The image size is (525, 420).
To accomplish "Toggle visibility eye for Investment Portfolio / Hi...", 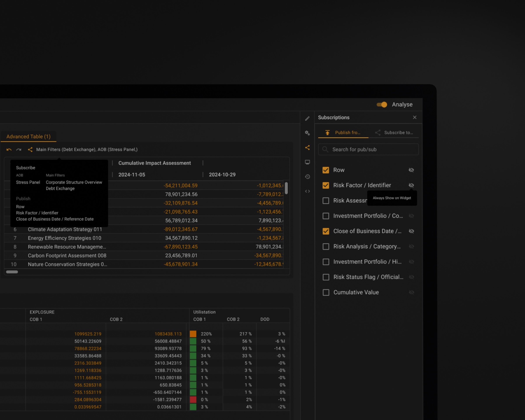I will pyautogui.click(x=411, y=262).
